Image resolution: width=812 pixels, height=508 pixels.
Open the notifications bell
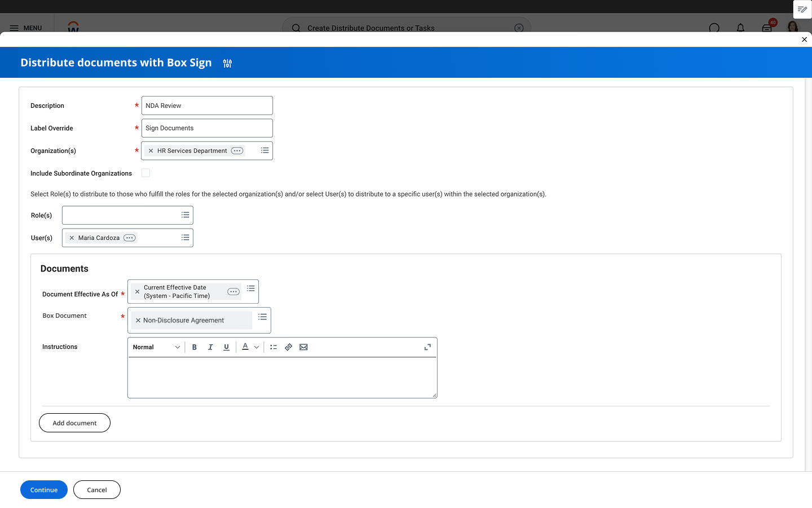740,28
